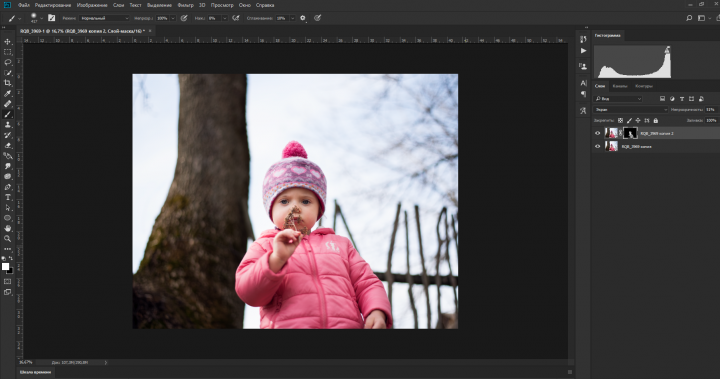Toggle the Brush Settings panel
Image resolution: width=720 pixels, height=379 pixels.
click(x=51, y=18)
